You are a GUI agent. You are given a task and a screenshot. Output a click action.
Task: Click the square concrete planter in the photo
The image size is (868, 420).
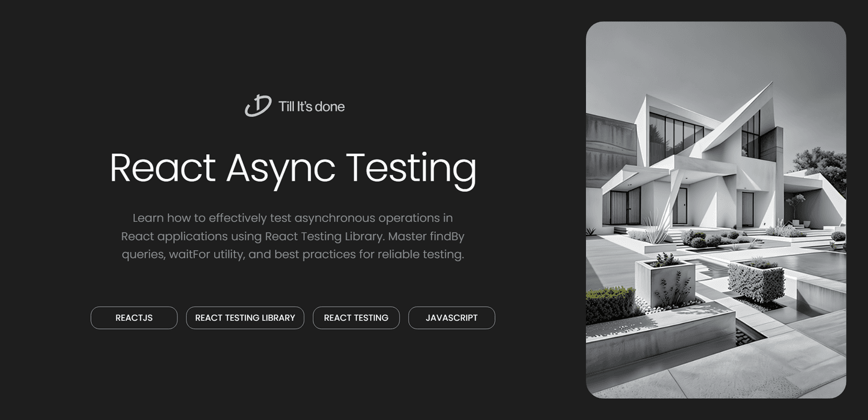[664, 282]
